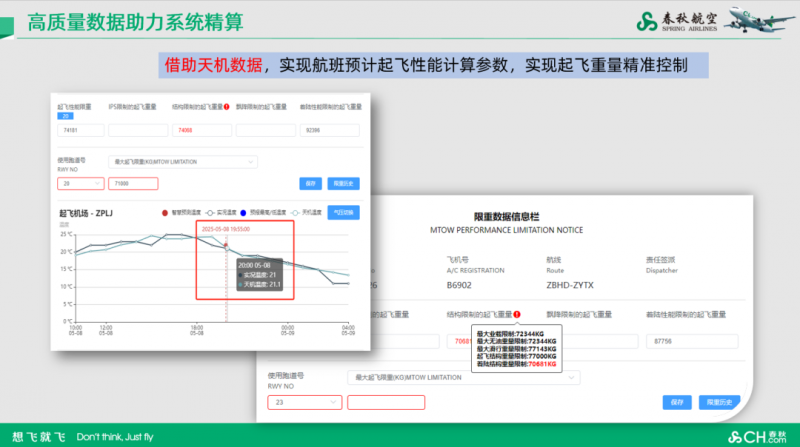The height and width of the screenshot is (447, 800).
Task: Click the red 2025-05-08 19:55:00 timestamp
Action: pyautogui.click(x=226, y=229)
